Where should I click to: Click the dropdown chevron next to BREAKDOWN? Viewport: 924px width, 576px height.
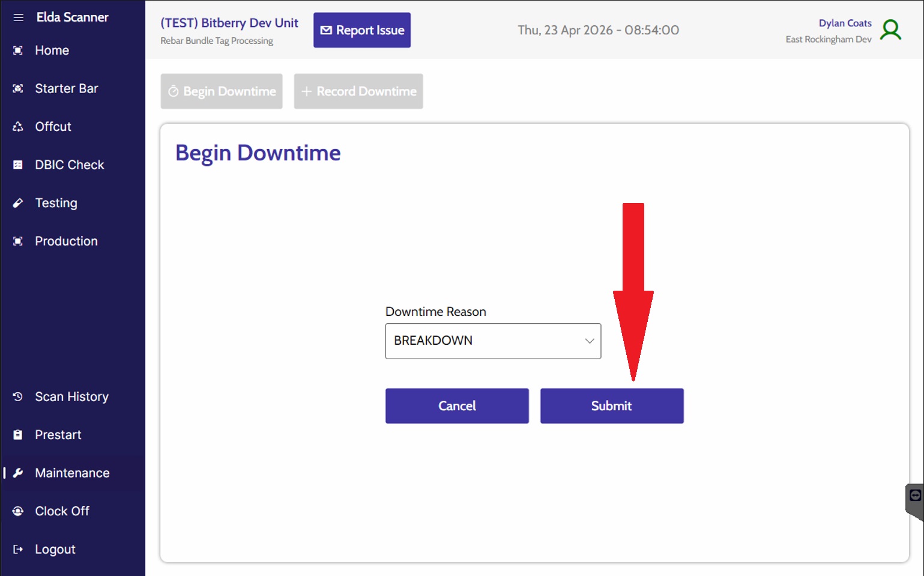pos(590,341)
